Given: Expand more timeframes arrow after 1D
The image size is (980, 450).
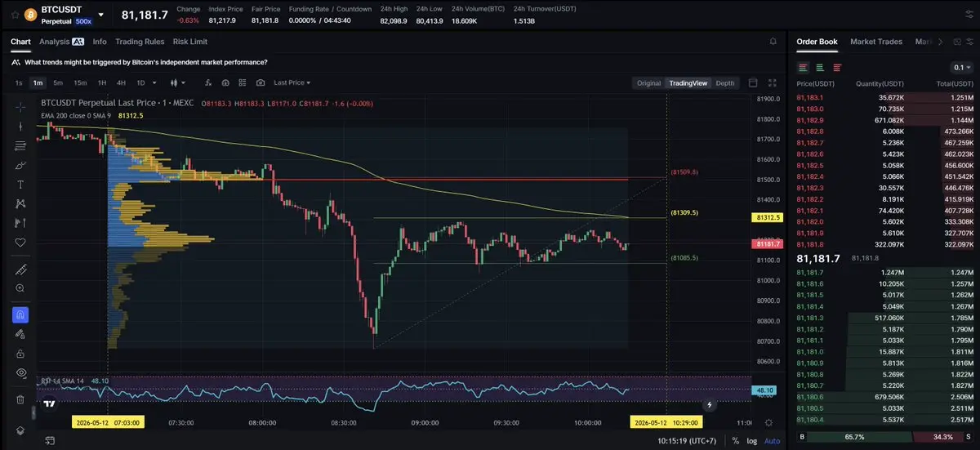Looking at the screenshot, I should click(154, 82).
